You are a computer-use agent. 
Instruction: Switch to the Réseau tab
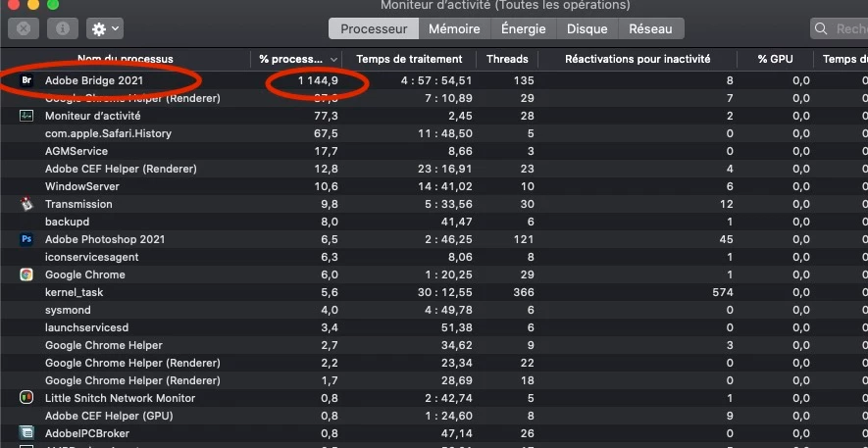(650, 28)
